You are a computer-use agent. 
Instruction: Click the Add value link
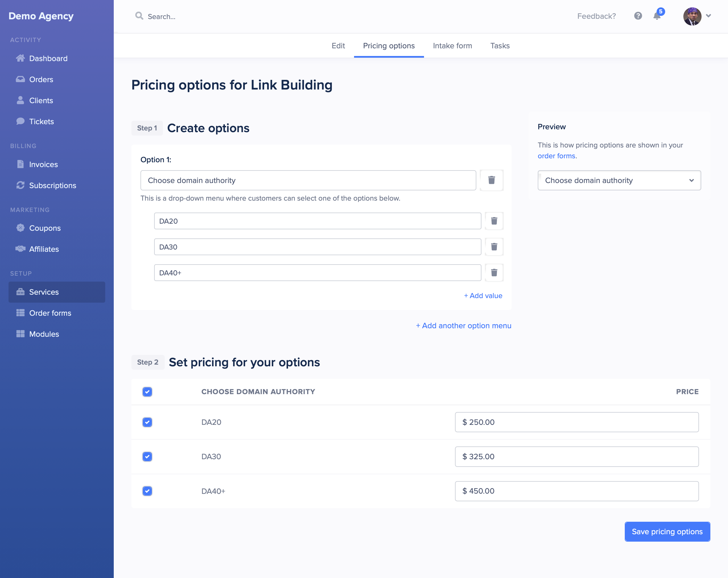[483, 295]
